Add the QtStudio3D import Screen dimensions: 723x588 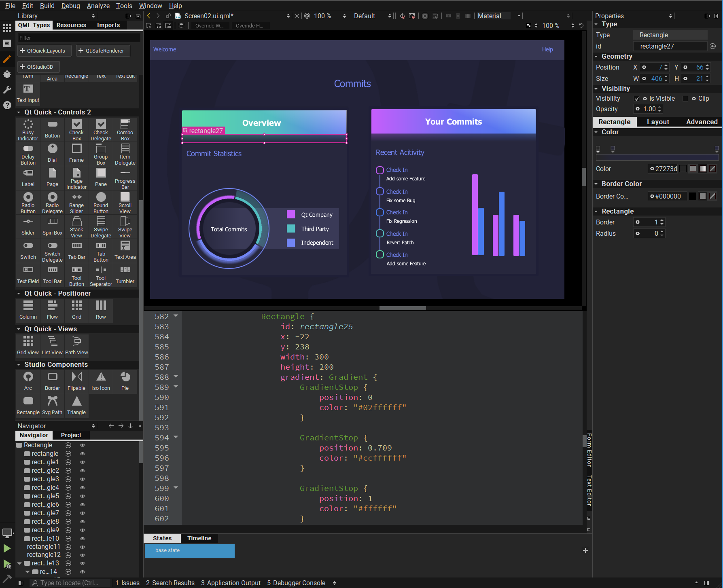pos(38,66)
